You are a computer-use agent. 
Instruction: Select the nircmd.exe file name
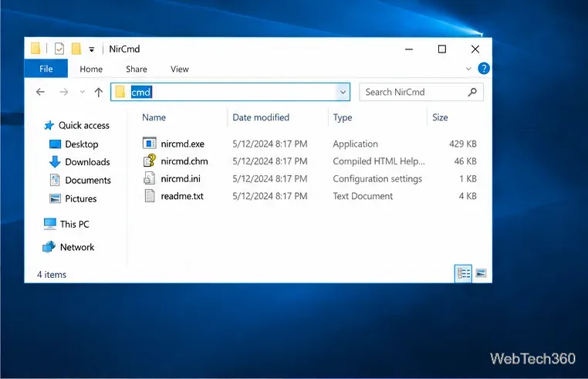[183, 144]
